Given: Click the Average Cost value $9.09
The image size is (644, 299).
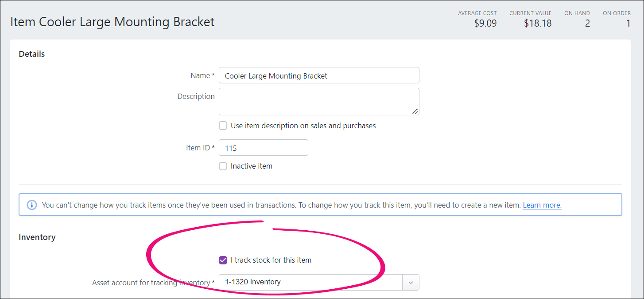Looking at the screenshot, I should tap(485, 24).
